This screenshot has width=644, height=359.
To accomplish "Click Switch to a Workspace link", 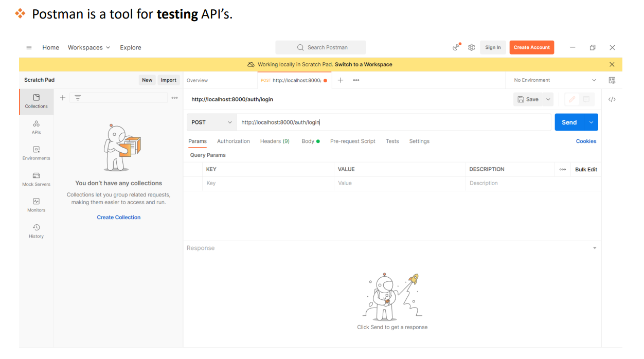I will point(364,64).
